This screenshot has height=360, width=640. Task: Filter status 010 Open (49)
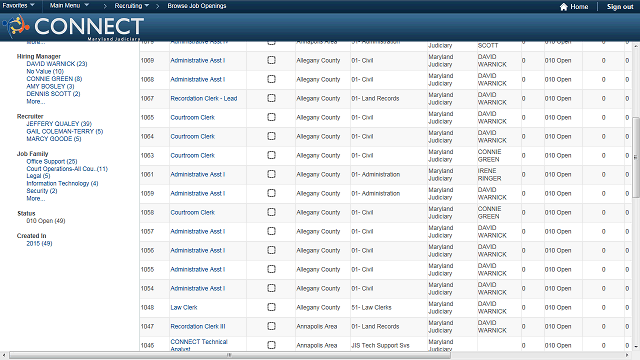46,221
